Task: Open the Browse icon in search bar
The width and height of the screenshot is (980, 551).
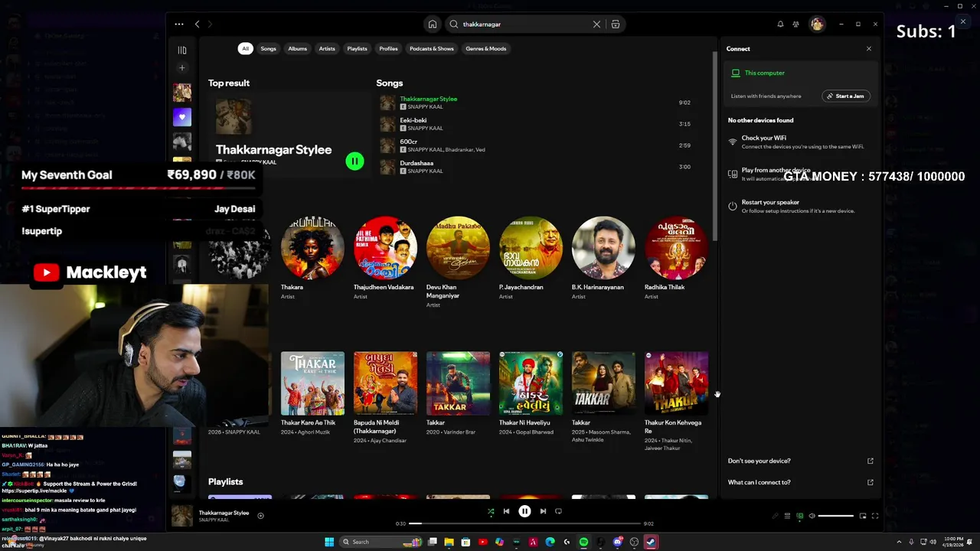Action: click(616, 24)
